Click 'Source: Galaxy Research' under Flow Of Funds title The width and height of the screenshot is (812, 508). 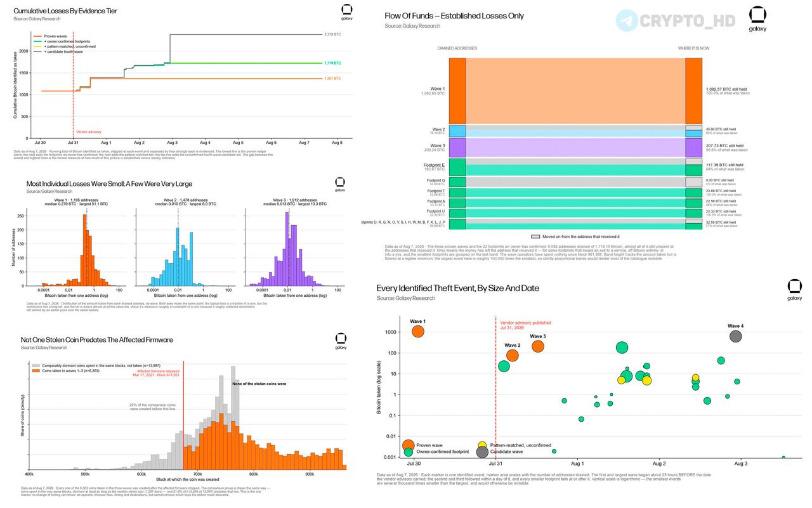pyautogui.click(x=412, y=26)
